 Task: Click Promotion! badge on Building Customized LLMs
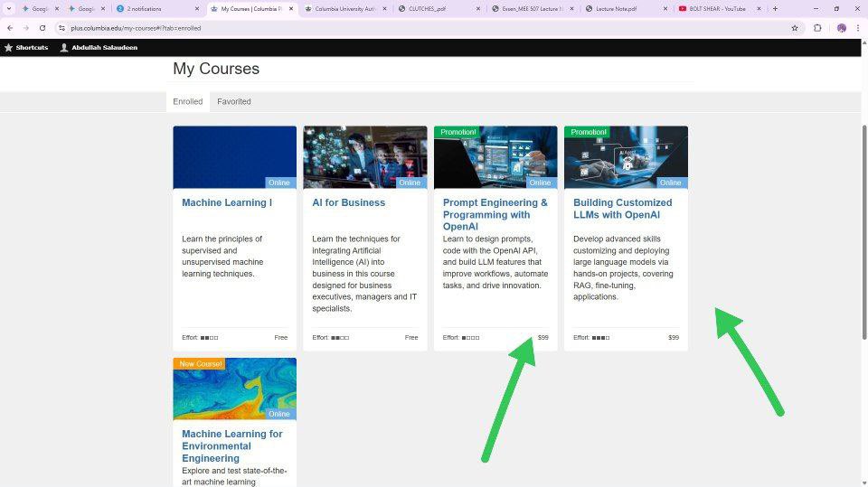tap(589, 132)
